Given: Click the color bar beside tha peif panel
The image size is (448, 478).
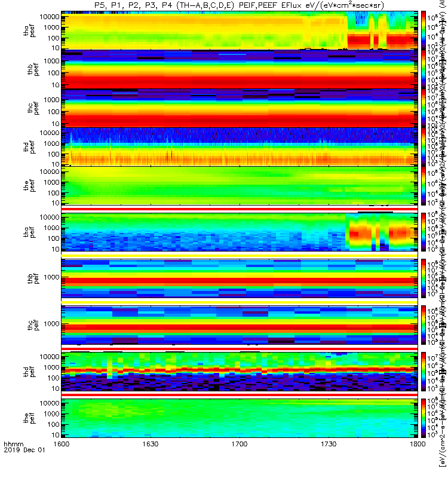Looking at the screenshot, I should pyautogui.click(x=424, y=232).
